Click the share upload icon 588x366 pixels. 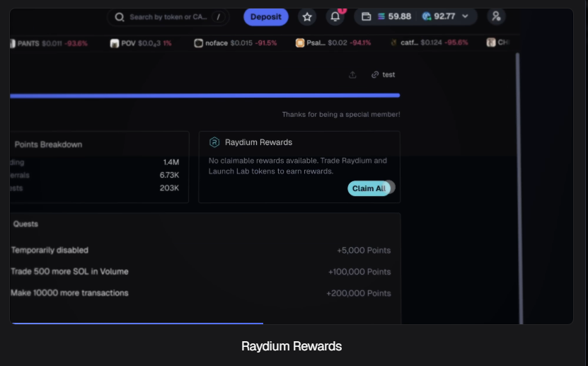[352, 74]
